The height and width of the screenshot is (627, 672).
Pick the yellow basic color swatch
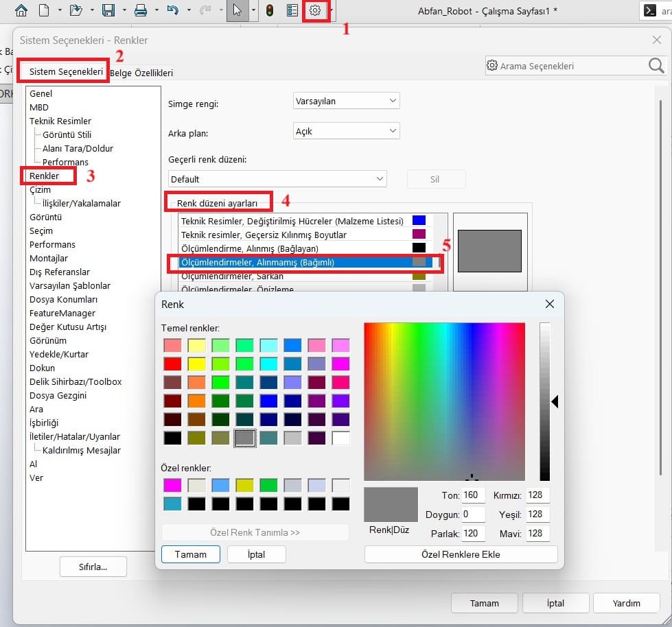pos(197,364)
